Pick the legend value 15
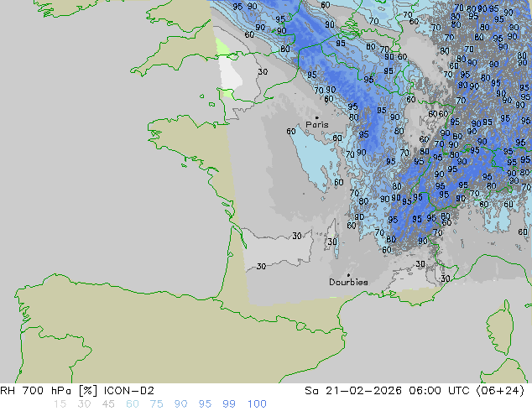Screen dimensions: 532x411 click(x=60, y=404)
